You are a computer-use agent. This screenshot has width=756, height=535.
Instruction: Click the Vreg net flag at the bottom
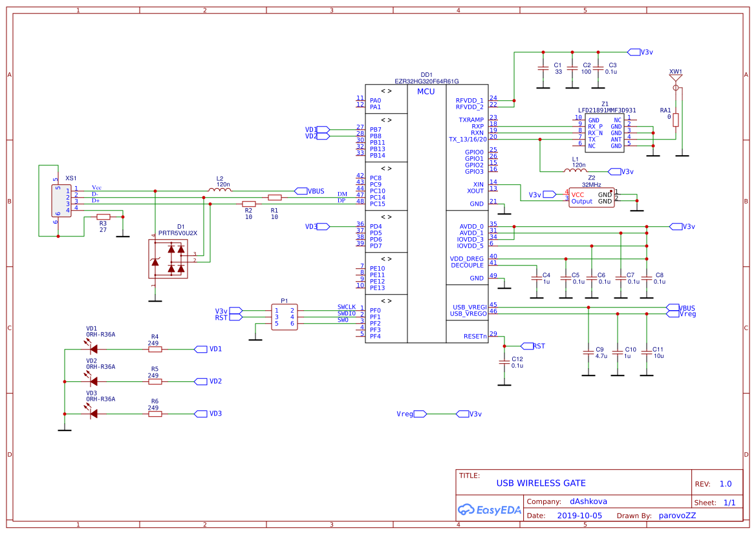(x=411, y=414)
